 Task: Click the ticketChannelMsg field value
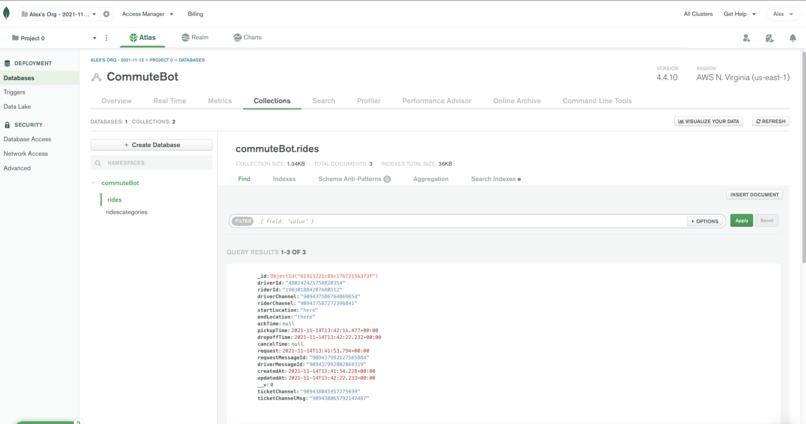click(x=339, y=398)
